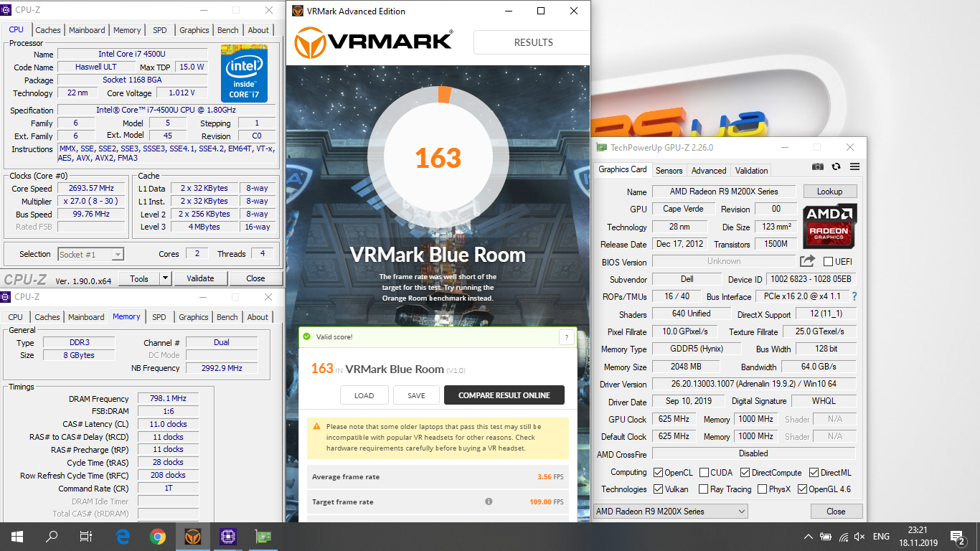Switch to Validation tab in GPU-Z

point(751,171)
